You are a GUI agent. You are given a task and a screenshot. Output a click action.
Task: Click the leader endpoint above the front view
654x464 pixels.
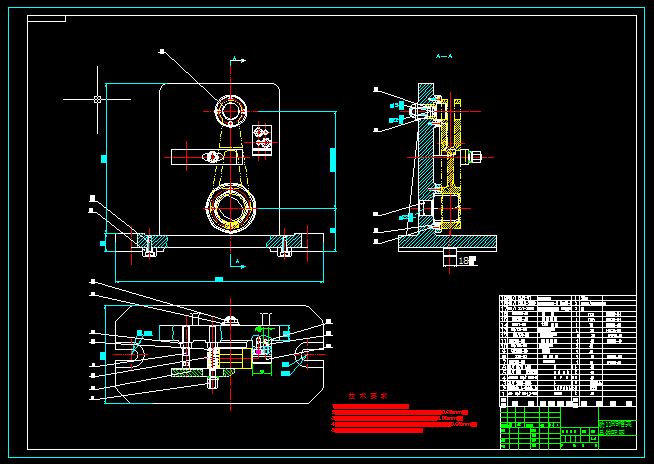tap(162, 51)
